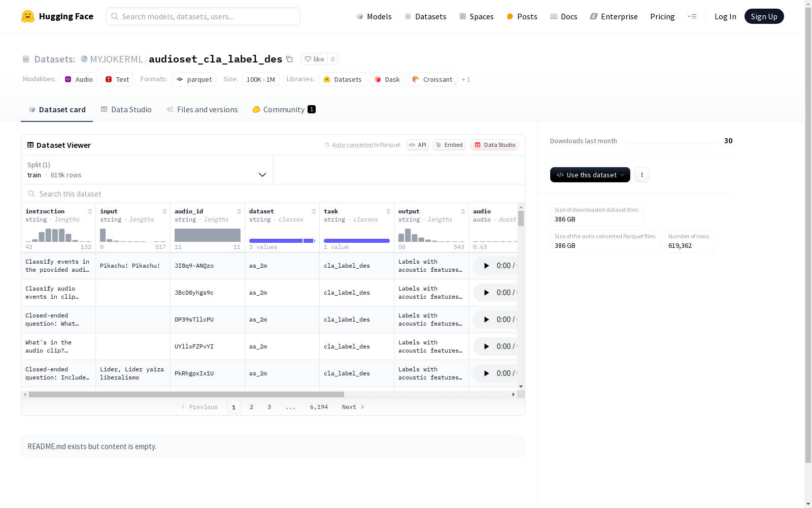Screen dimensions: 812x508
Task: Click the Text modality tag
Action: tap(117, 79)
